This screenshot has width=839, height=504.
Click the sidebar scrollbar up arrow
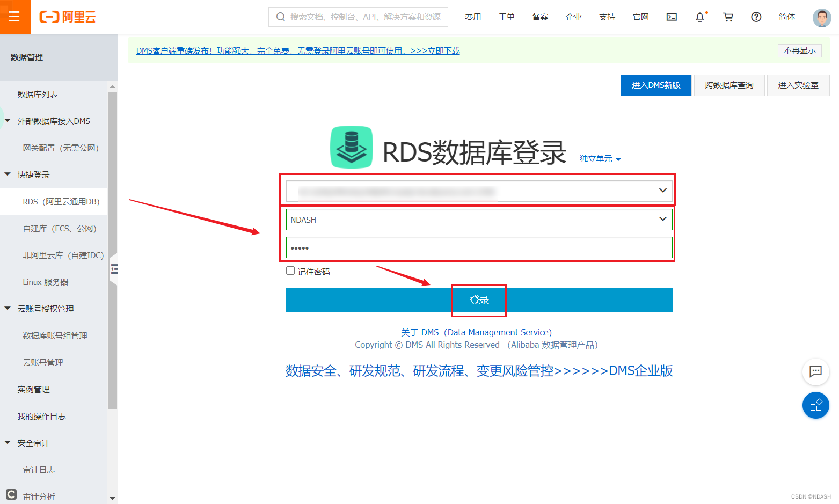[x=112, y=86]
